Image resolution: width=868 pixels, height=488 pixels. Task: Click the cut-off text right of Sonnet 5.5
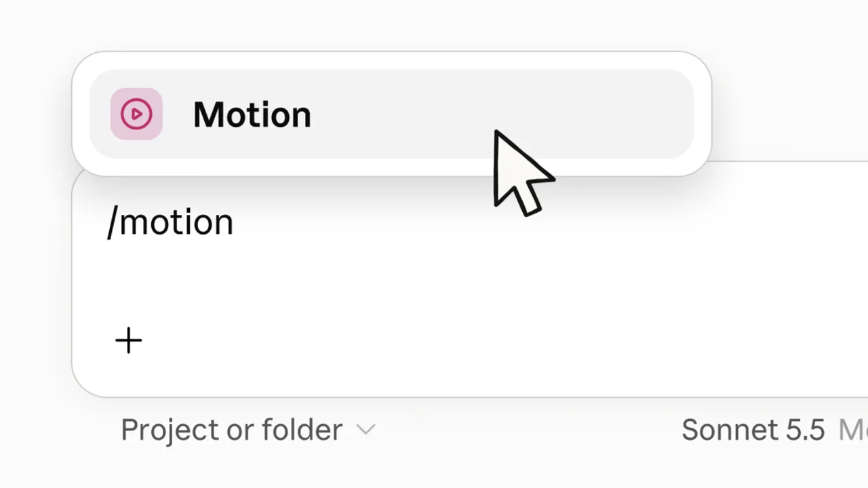(x=853, y=430)
